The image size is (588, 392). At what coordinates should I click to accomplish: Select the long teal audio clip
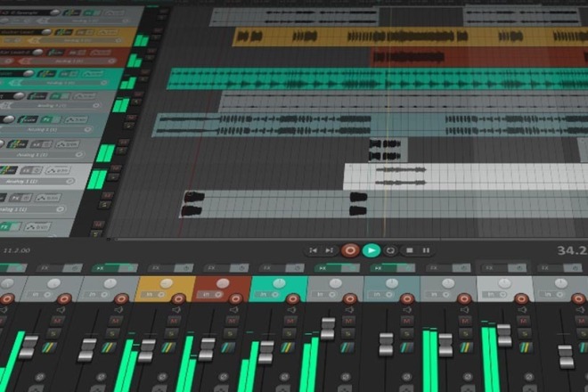tap(377, 78)
